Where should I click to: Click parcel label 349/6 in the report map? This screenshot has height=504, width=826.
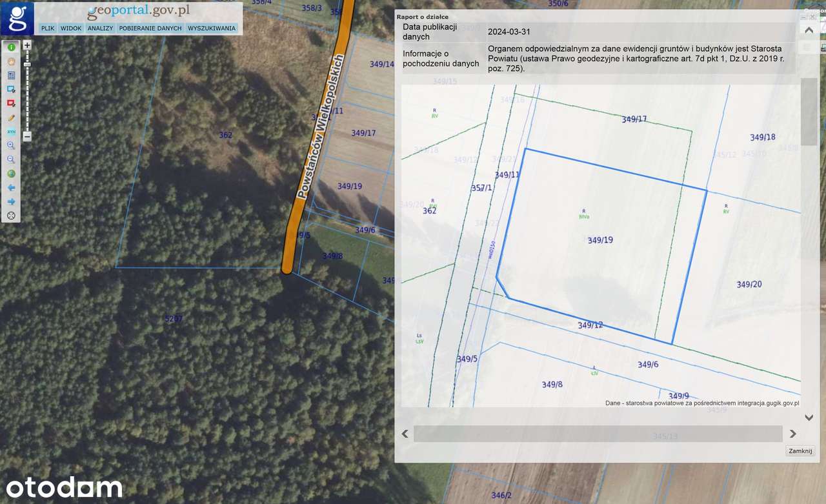point(648,365)
